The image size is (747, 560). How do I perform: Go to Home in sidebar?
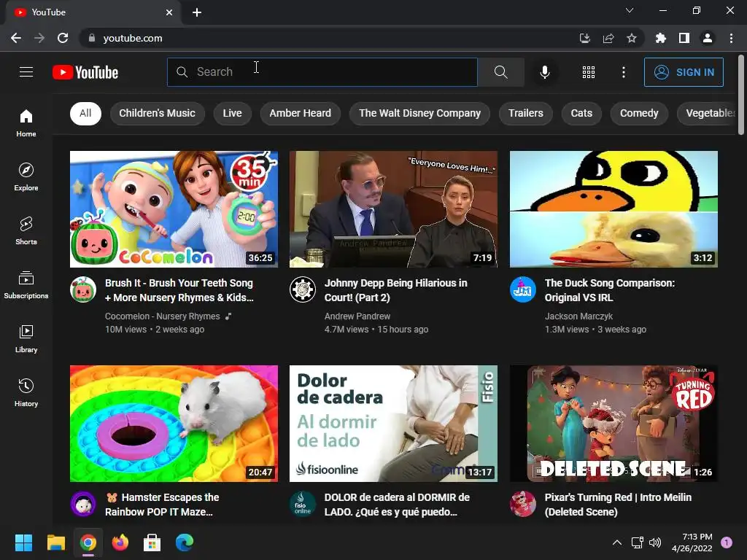(26, 122)
